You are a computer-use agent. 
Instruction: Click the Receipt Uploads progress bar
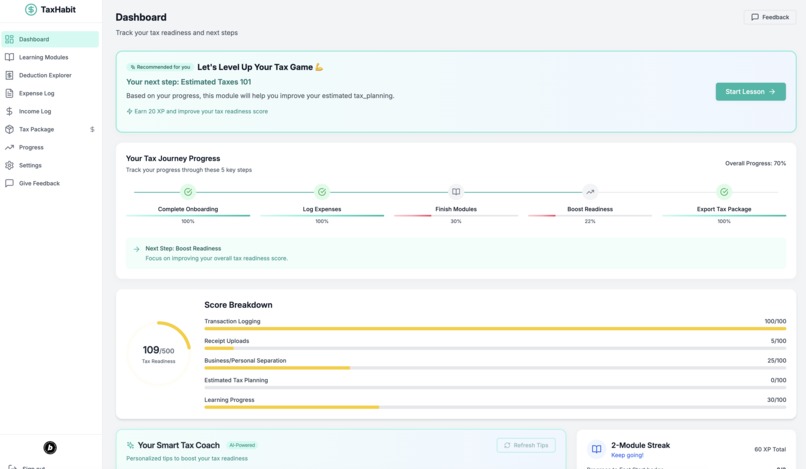(495, 348)
